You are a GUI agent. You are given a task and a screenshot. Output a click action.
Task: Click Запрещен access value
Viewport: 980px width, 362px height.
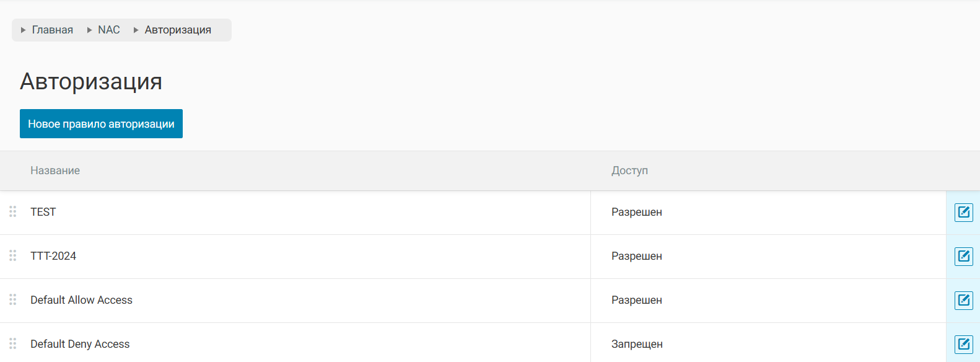coord(637,344)
